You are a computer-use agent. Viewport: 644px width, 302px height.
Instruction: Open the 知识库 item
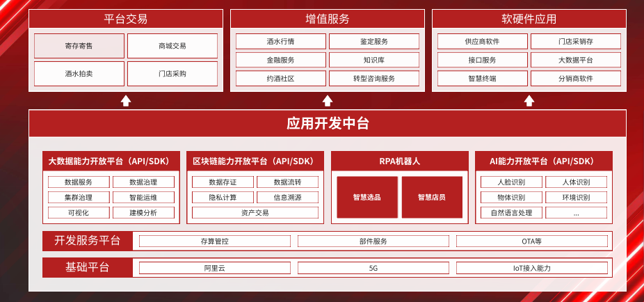[x=374, y=60]
